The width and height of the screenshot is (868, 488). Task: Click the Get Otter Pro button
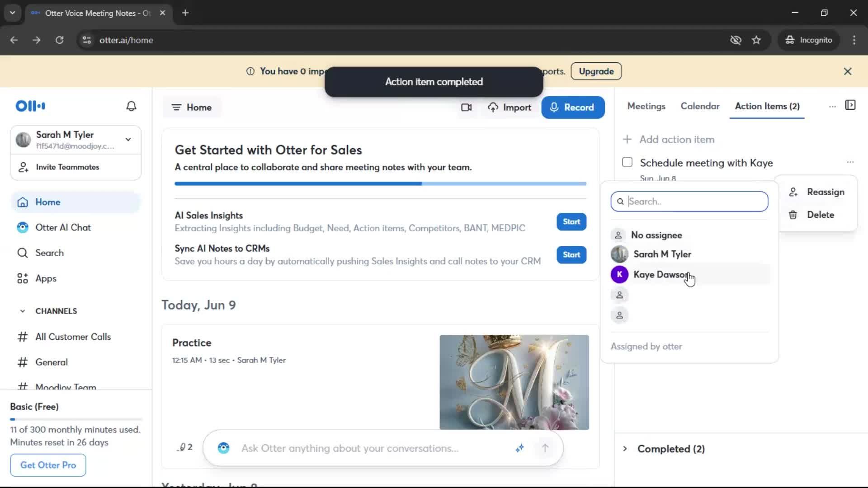click(48, 465)
